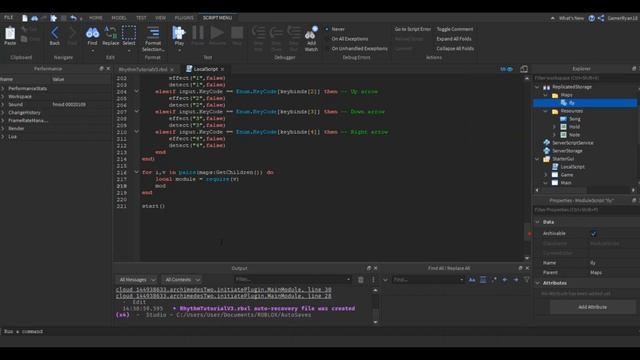Viewport: 640px width, 360px height.
Task: Expand the Hold item in Explorer
Action: pyautogui.click(x=554, y=127)
